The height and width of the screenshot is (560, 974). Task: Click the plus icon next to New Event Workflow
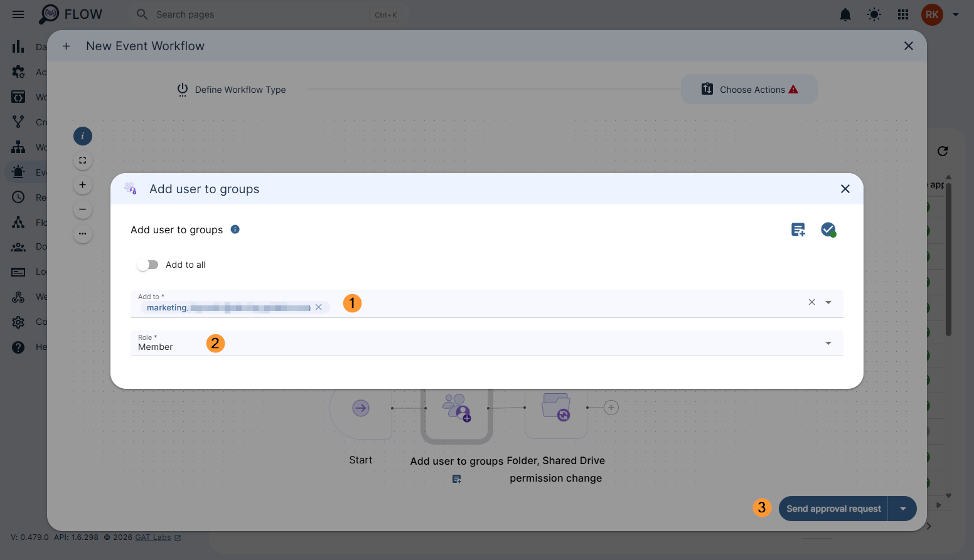pyautogui.click(x=66, y=46)
